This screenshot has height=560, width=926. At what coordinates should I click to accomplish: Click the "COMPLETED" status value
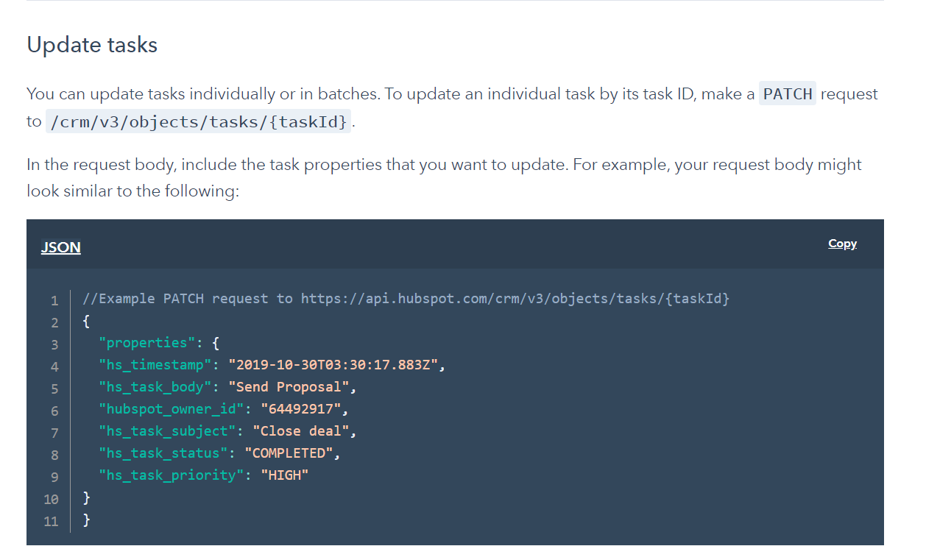pos(289,453)
